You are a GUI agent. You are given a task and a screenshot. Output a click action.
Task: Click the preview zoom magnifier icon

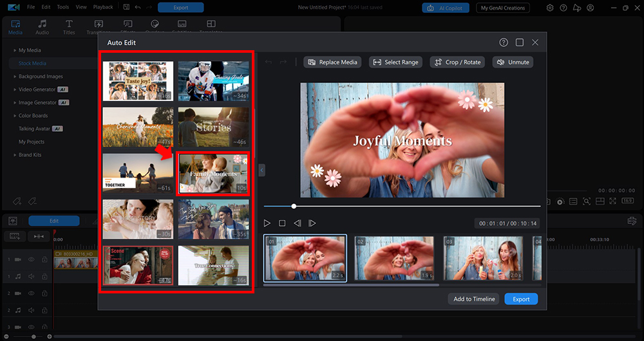587,201
